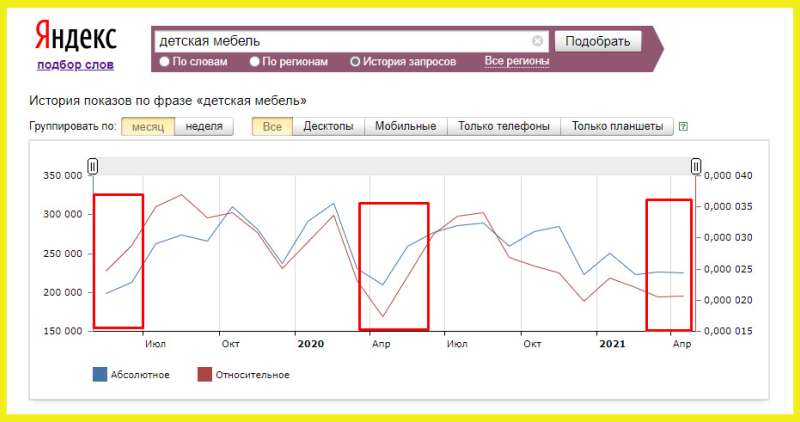Click the right range slider handle
Viewport: 800px width, 422px height.
[696, 166]
